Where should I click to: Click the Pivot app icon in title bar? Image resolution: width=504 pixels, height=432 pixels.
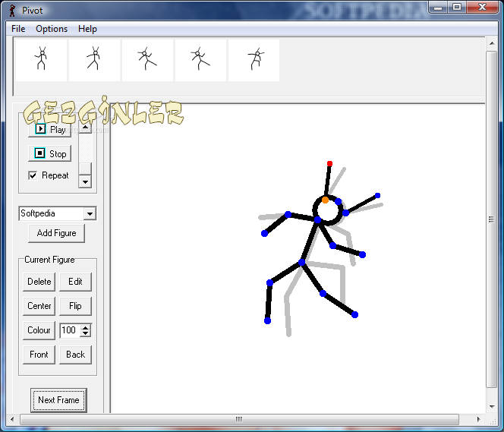pyautogui.click(x=12, y=11)
